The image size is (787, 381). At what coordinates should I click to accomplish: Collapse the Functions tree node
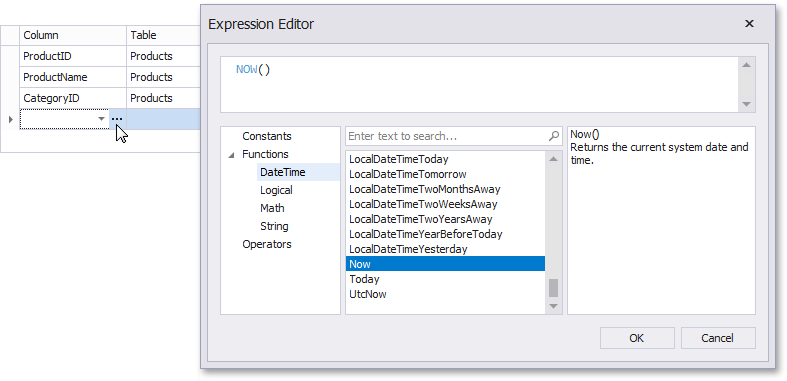point(231,155)
